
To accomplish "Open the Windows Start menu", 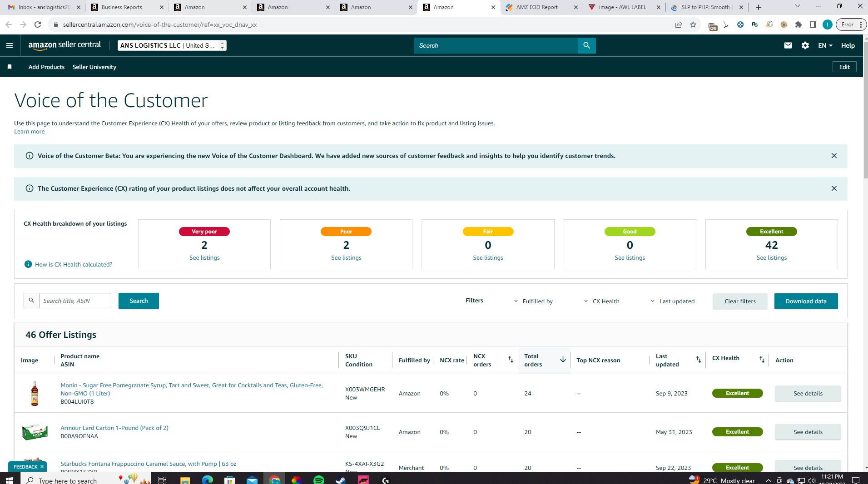I will pyautogui.click(x=9, y=479).
